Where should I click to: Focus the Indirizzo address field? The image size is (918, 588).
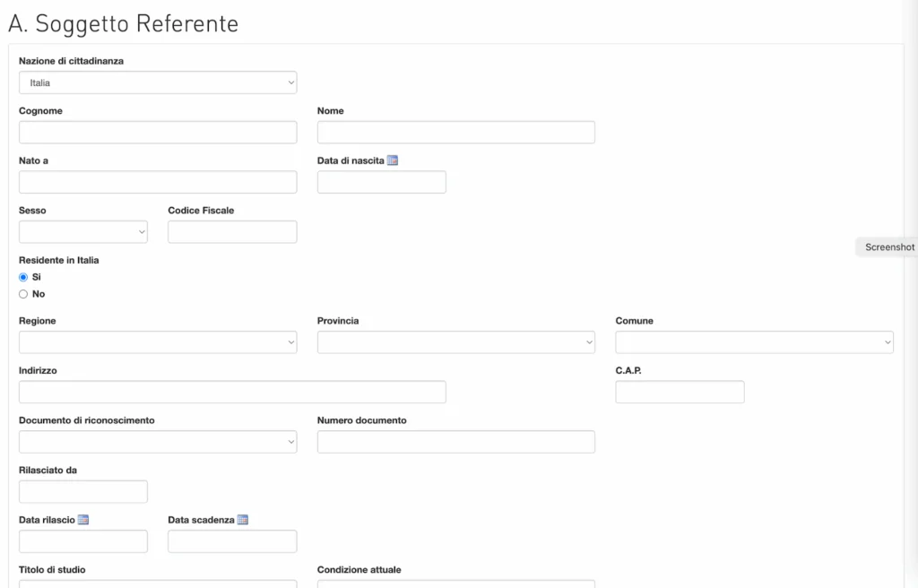pyautogui.click(x=232, y=392)
